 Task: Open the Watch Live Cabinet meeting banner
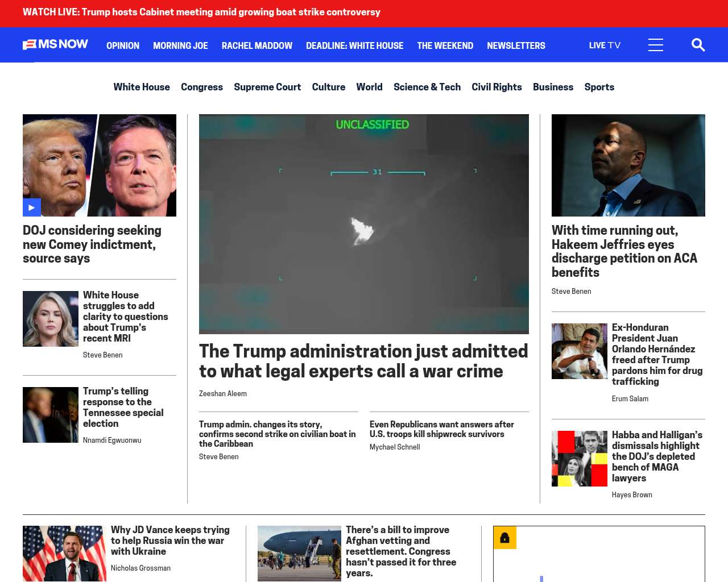pos(201,12)
